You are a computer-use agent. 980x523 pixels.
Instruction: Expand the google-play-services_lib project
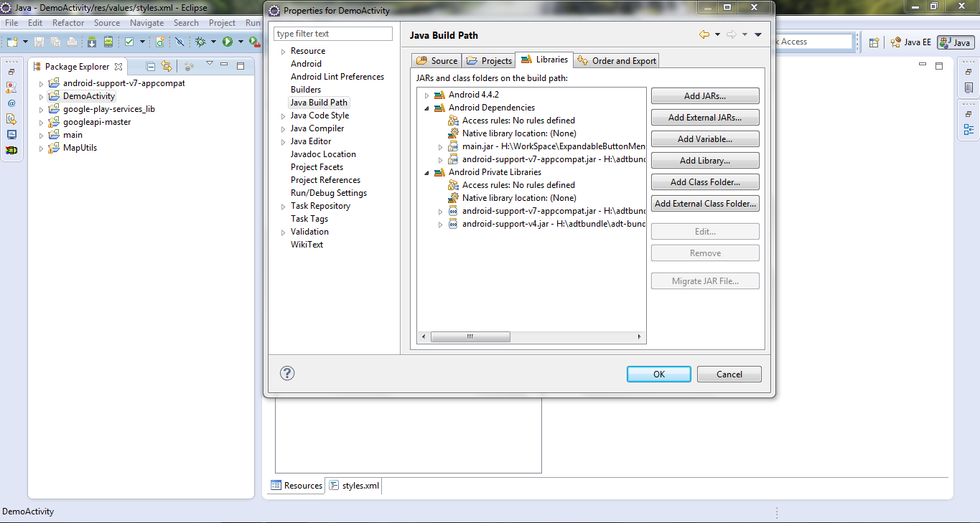(x=41, y=109)
